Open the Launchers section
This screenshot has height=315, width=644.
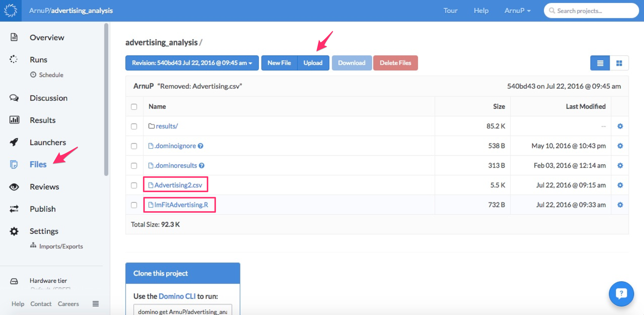48,142
